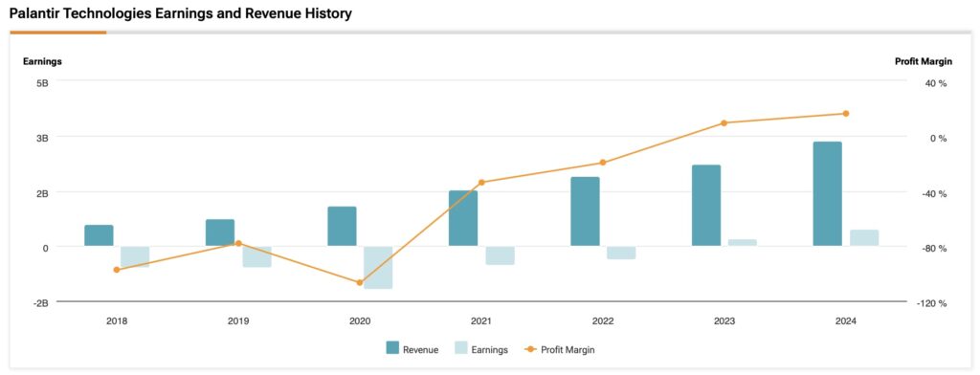The width and height of the screenshot is (980, 375).
Task: Click the 2020 revenue bar
Action: pos(342,227)
